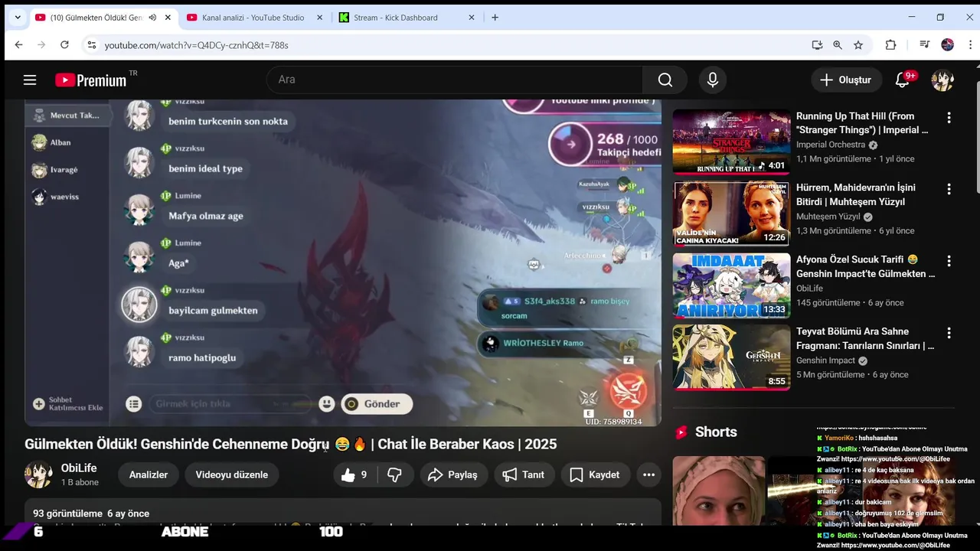This screenshot has width=980, height=551.
Task: Reload the current page
Action: click(64, 45)
